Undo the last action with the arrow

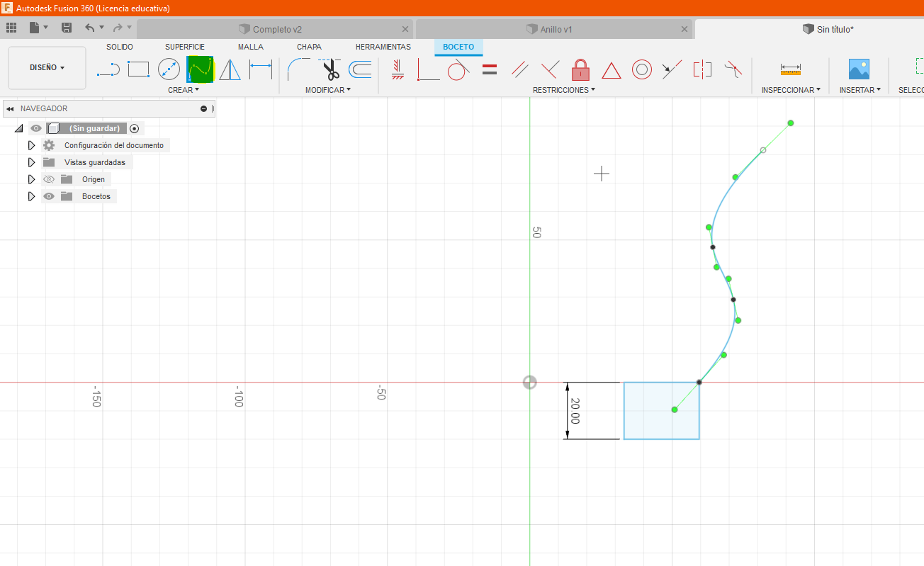[89, 28]
